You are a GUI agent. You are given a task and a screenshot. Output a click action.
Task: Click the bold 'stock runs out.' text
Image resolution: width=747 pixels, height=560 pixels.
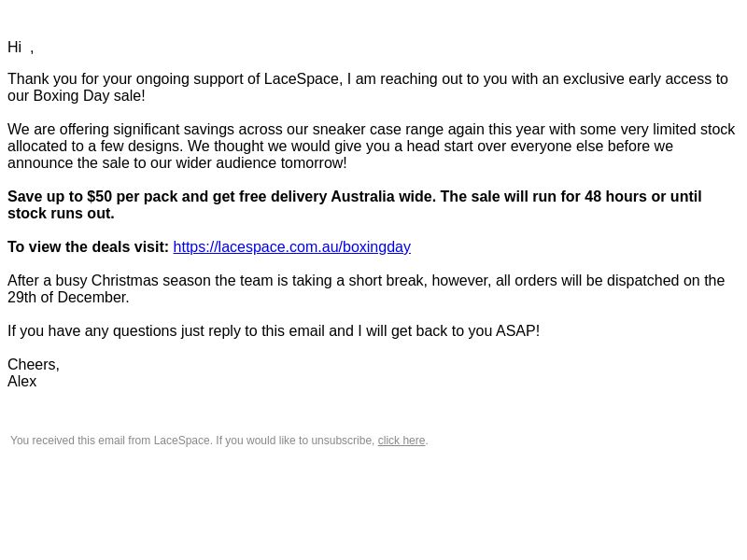61,214
